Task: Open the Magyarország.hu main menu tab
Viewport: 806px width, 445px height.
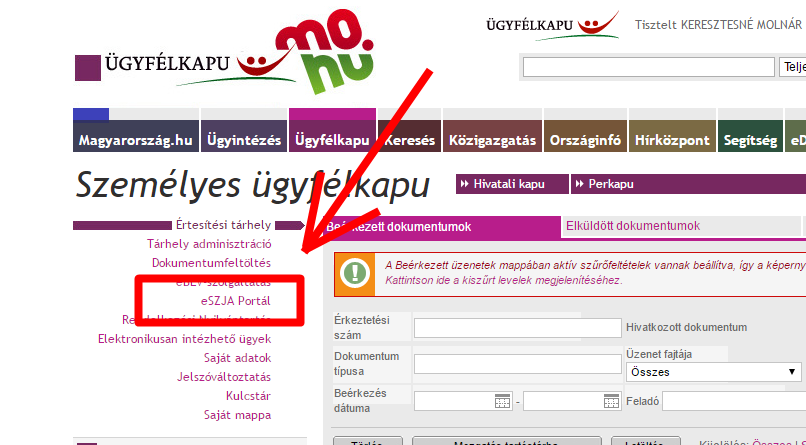Action: 136,136
